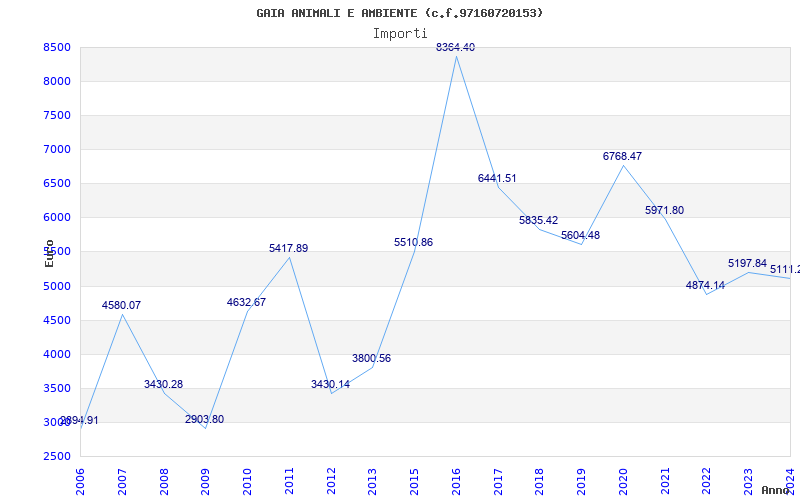
Task: Click the 6768.47 data label
Action: (x=622, y=157)
